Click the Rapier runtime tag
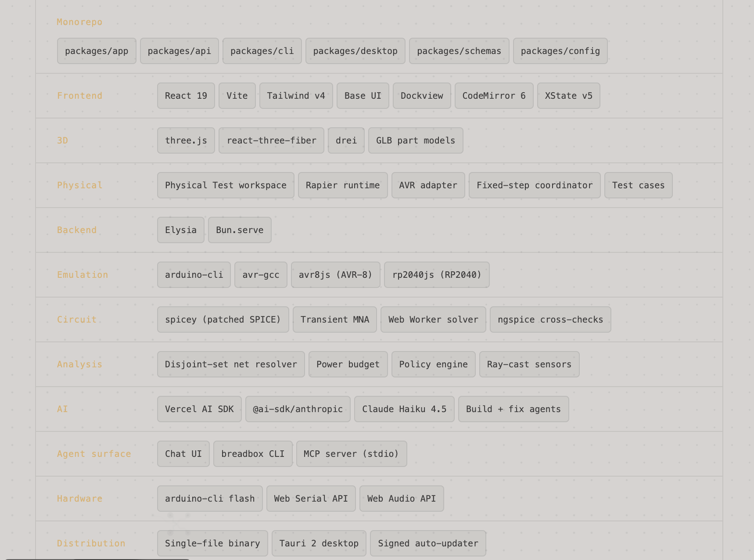This screenshot has width=754, height=560. (343, 185)
